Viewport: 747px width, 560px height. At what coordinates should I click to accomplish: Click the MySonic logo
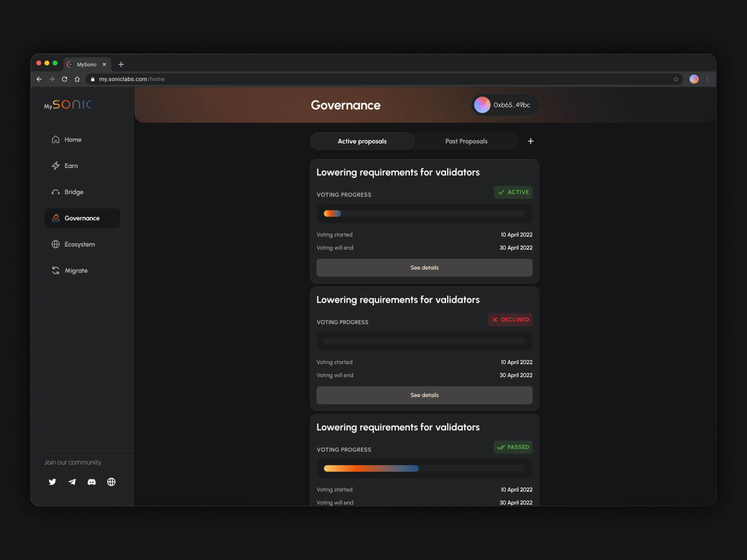pos(67,104)
